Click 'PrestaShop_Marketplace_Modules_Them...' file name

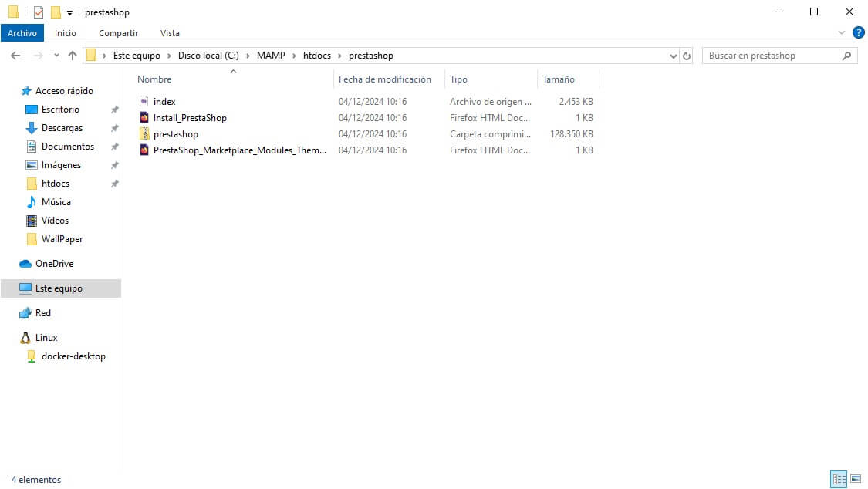[x=240, y=150]
